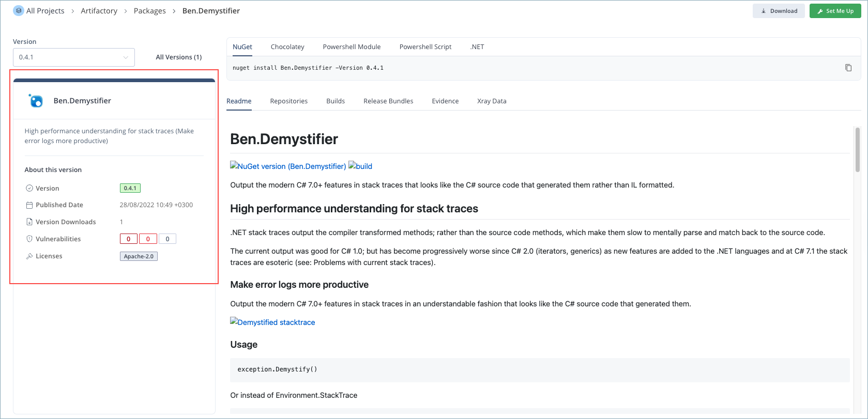Screen dimensions: 868x419
Task: Go to Packages breadcrumb
Action: (x=150, y=11)
